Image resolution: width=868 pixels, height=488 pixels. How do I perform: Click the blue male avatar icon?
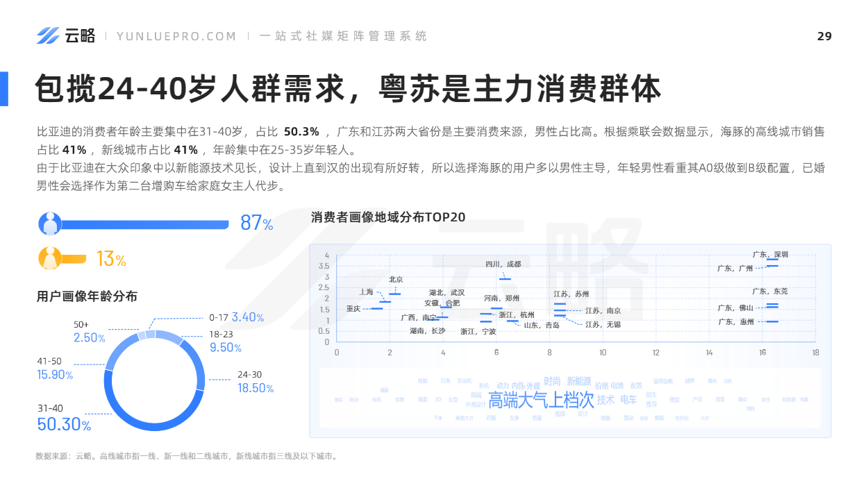pyautogui.click(x=50, y=224)
